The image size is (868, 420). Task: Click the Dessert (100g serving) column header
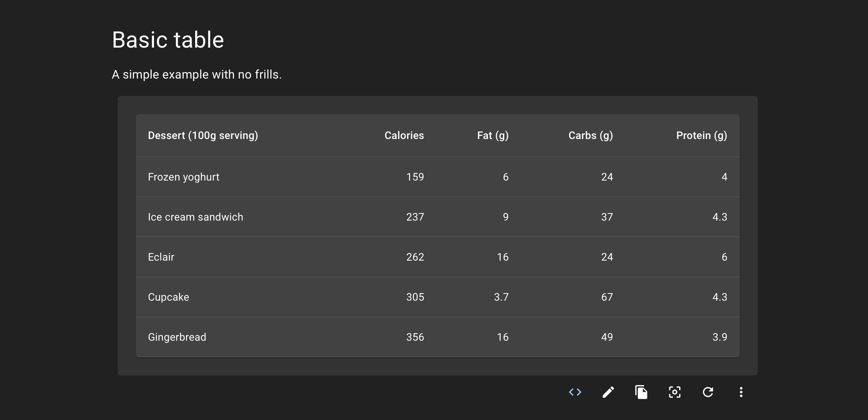tap(203, 136)
